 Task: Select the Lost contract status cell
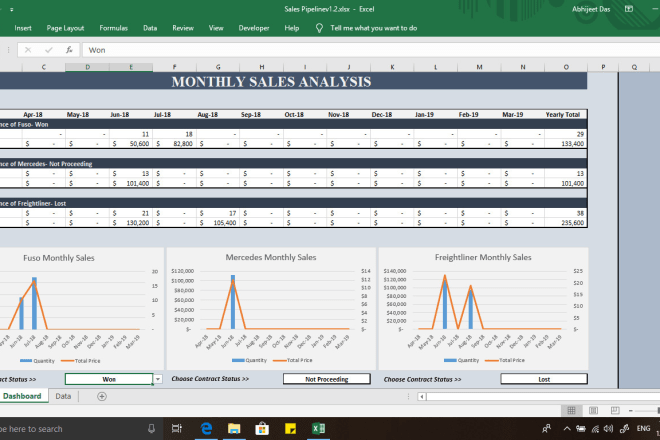click(x=544, y=379)
